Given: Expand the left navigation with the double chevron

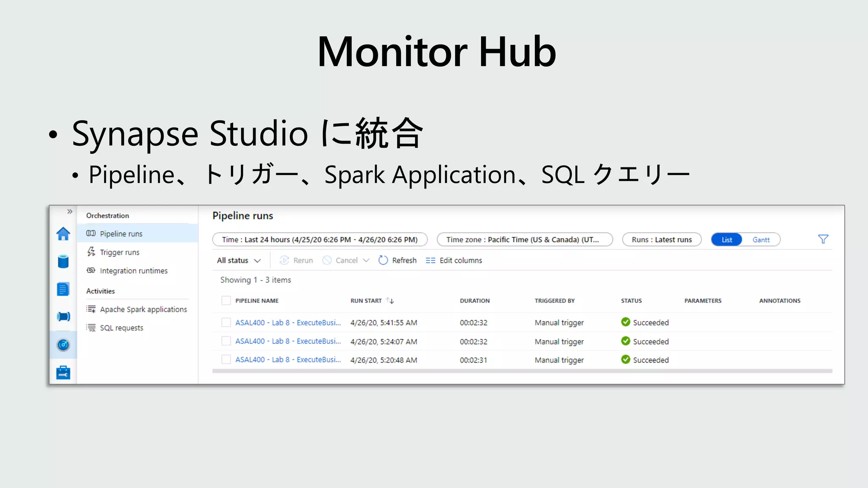Looking at the screenshot, I should (70, 211).
